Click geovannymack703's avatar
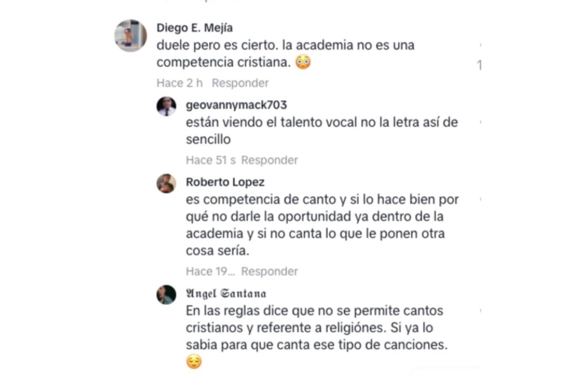588x376 pixels. pos(167,106)
